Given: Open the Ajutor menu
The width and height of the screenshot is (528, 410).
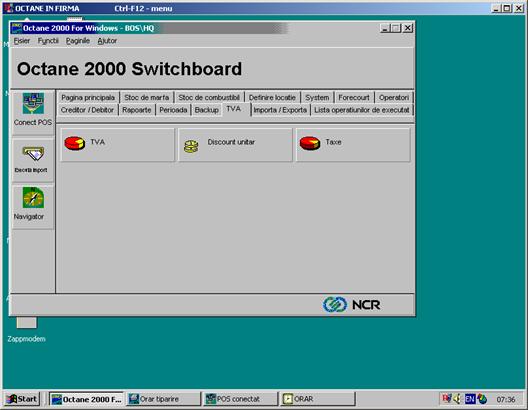Looking at the screenshot, I should click(x=107, y=41).
